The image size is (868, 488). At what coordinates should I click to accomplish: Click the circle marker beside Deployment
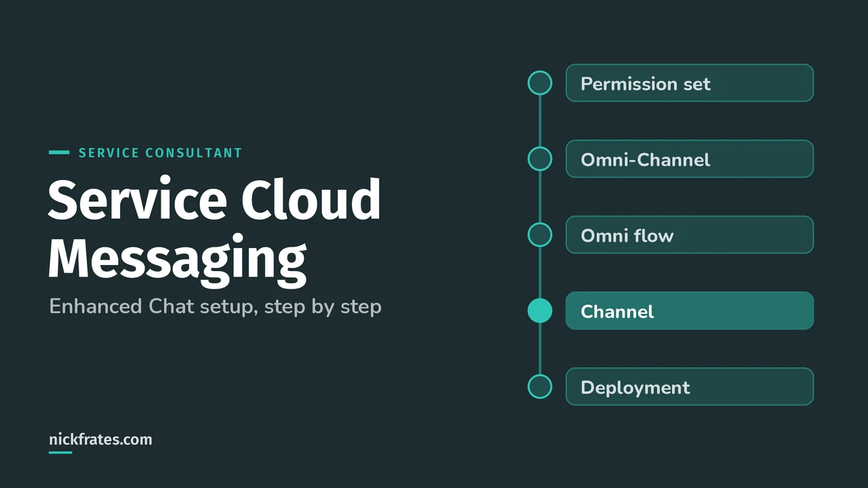tap(540, 386)
